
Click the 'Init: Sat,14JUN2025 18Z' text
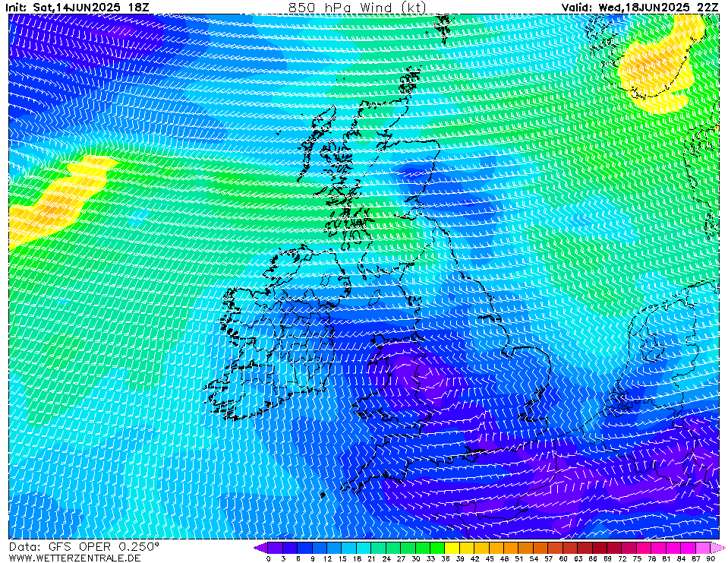77,8
